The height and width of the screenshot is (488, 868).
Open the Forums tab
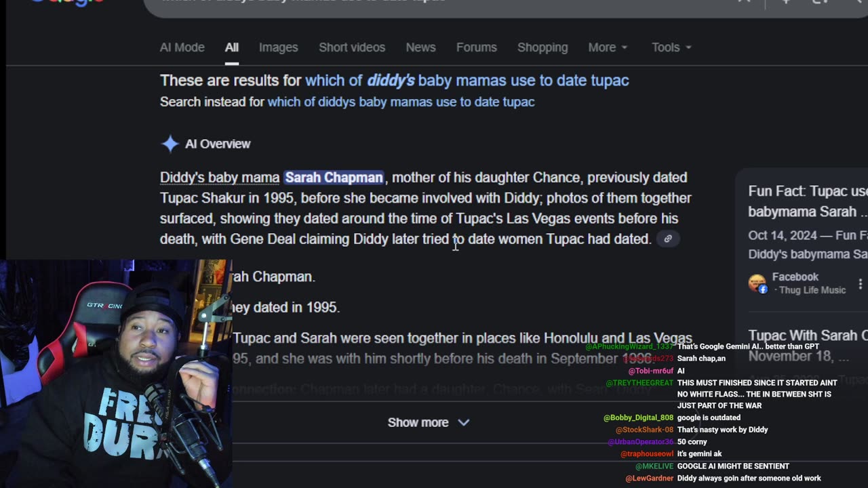click(476, 47)
